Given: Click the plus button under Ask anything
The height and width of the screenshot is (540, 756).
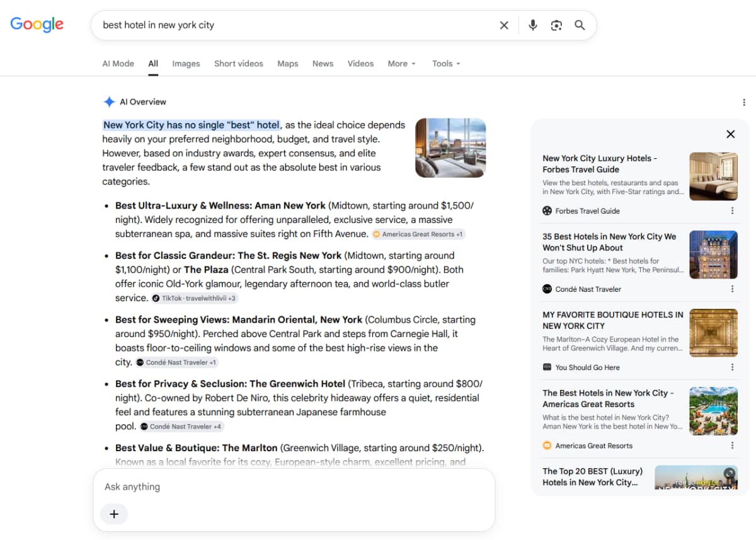Looking at the screenshot, I should point(114,514).
